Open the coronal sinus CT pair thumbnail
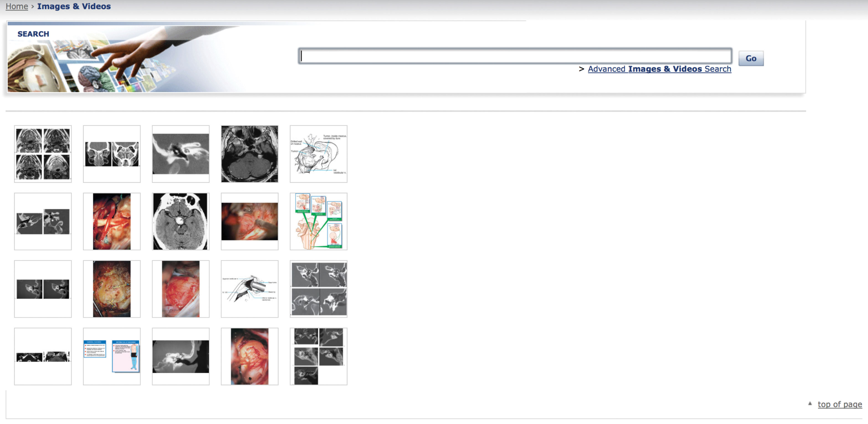This screenshot has height=424, width=868. point(112,154)
